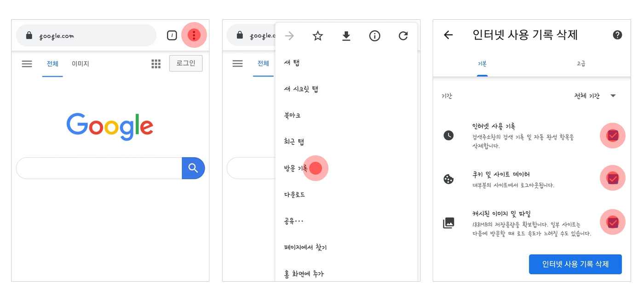
Task: Click the cookie icon beside 쿠키 및 사이트 데이터
Action: click(x=448, y=179)
